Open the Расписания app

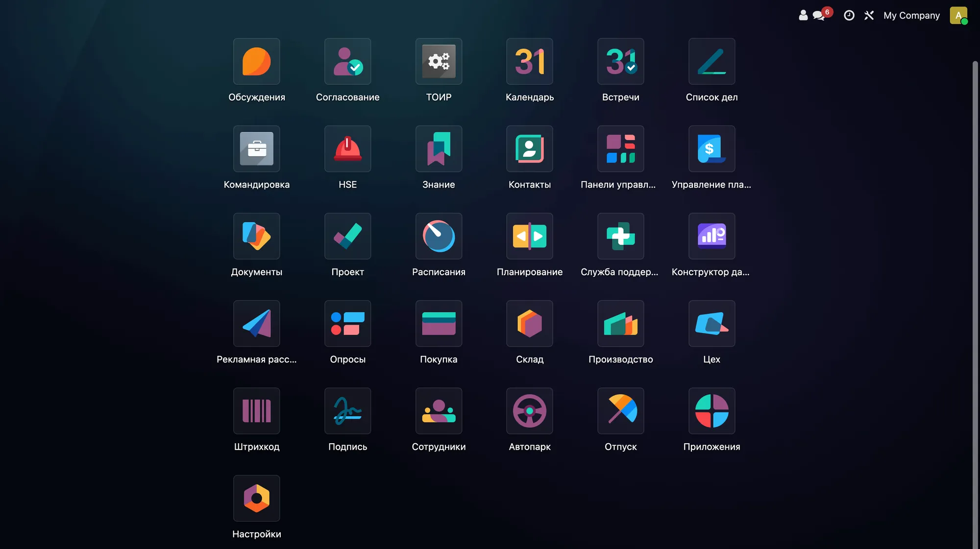click(x=439, y=236)
